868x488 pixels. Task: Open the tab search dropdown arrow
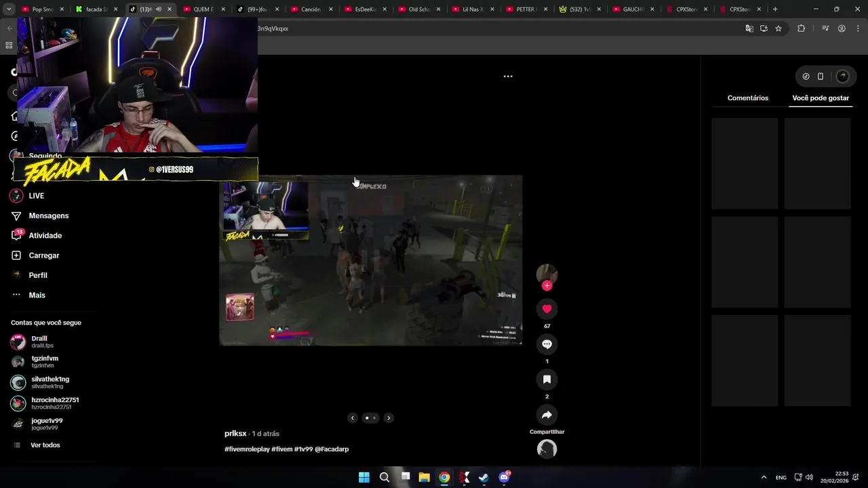coord(9,9)
